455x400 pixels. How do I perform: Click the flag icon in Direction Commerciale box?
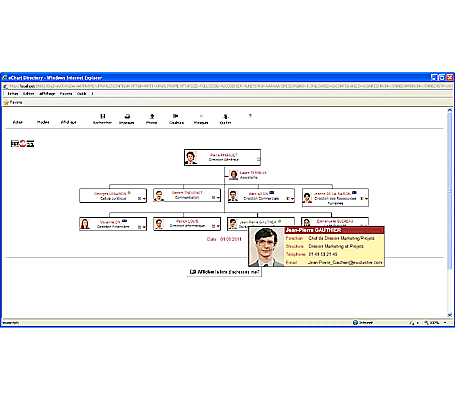point(272,193)
